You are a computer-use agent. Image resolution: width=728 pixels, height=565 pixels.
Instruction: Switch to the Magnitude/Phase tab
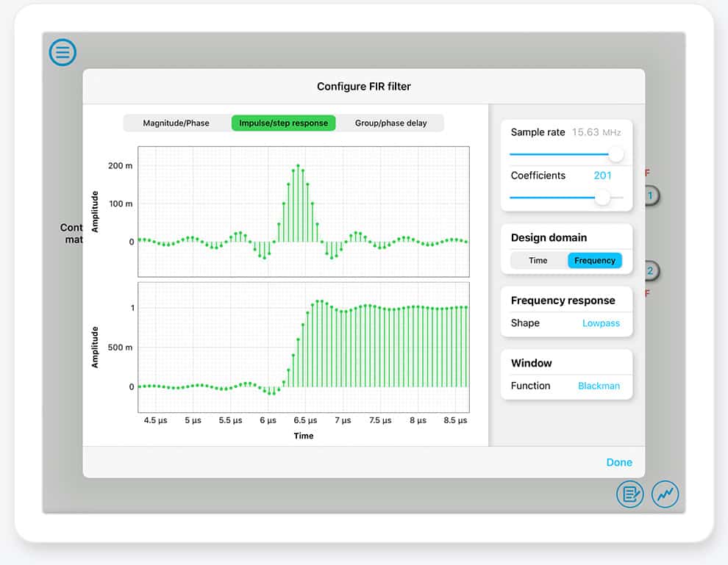[176, 123]
